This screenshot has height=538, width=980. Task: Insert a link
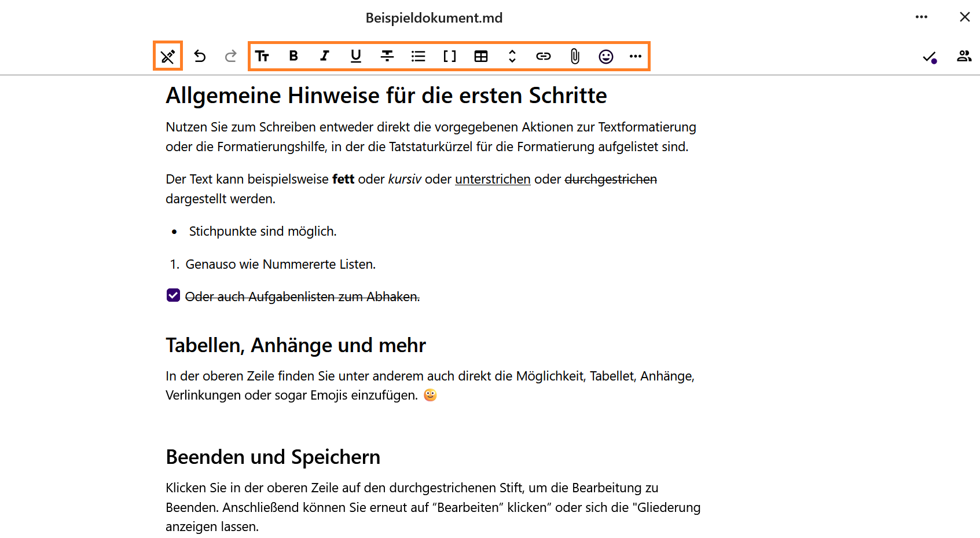pyautogui.click(x=544, y=56)
